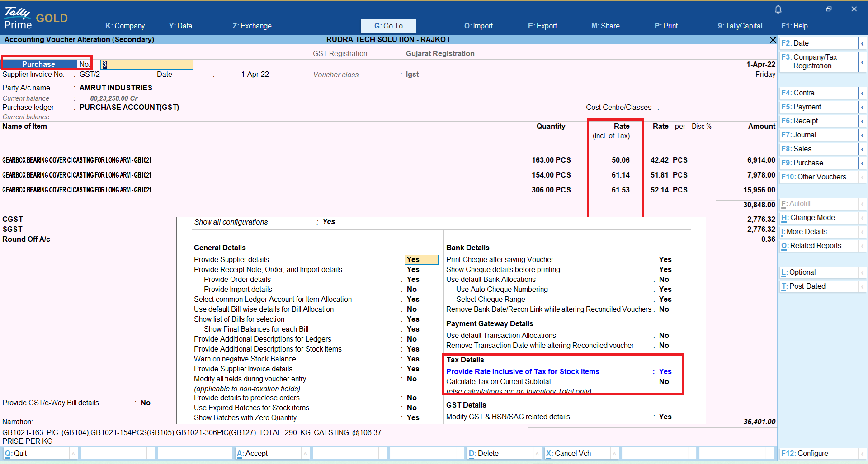868x464 pixels.
Task: Click the notification bell icon
Action: click(x=778, y=9)
